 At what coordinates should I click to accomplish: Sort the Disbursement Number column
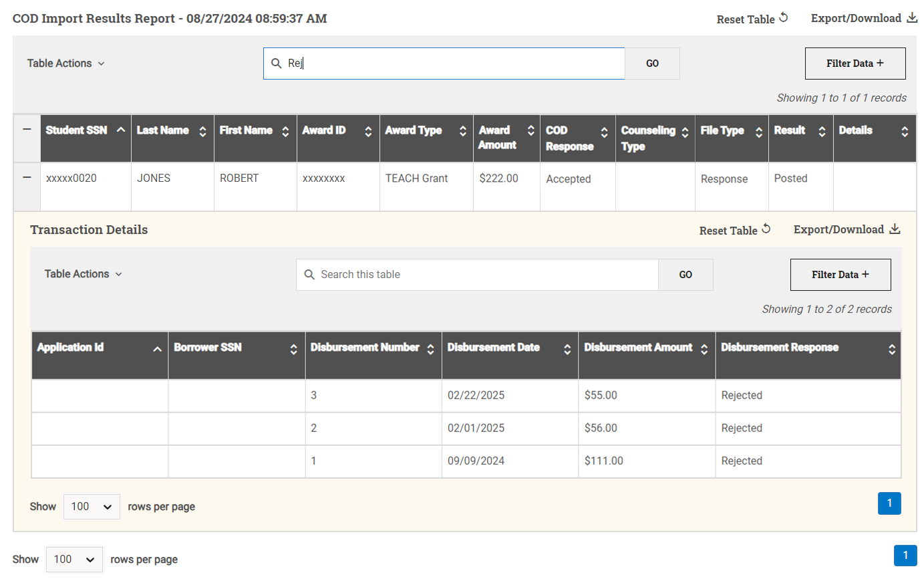pyautogui.click(x=430, y=349)
